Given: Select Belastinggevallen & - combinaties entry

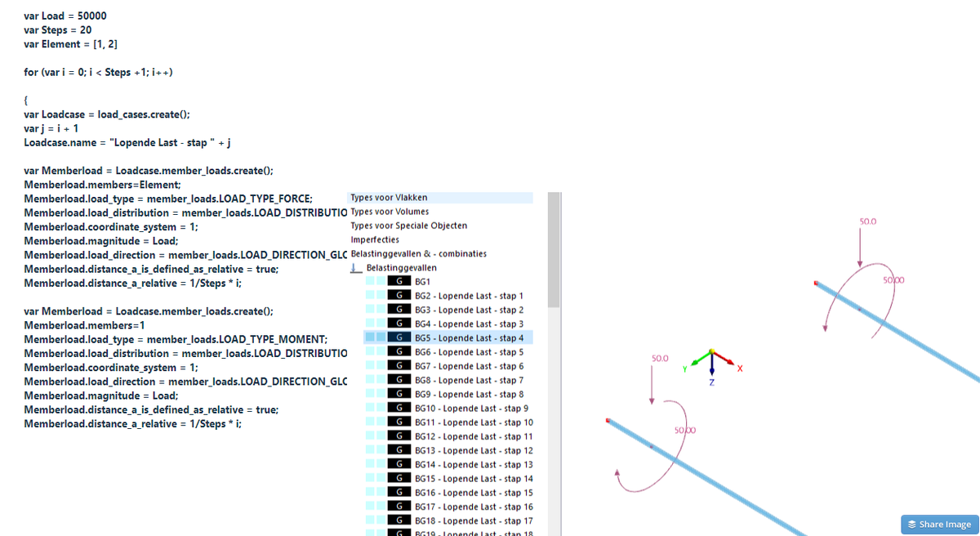Looking at the screenshot, I should tap(418, 253).
